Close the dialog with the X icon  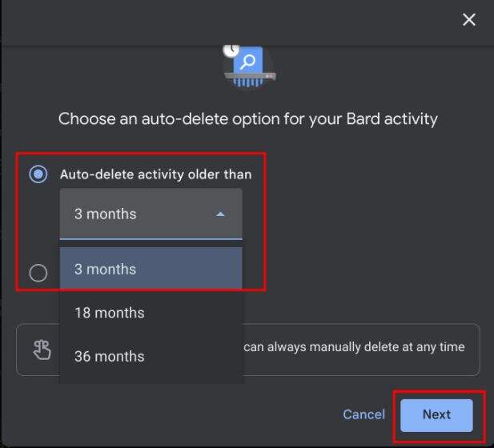[469, 19]
